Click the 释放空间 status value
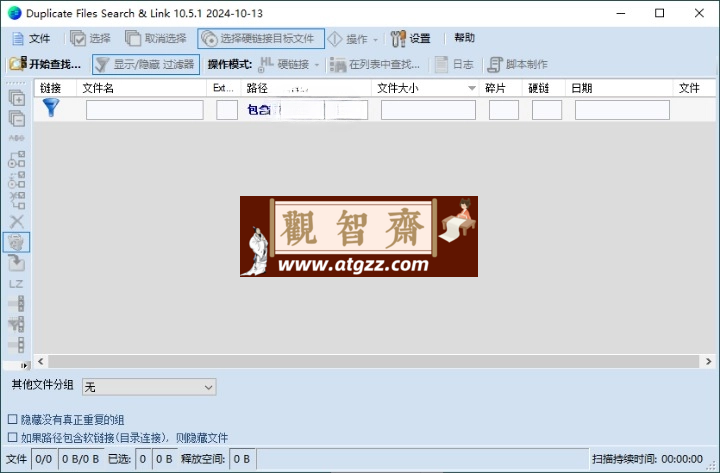720x473 pixels. (242, 459)
